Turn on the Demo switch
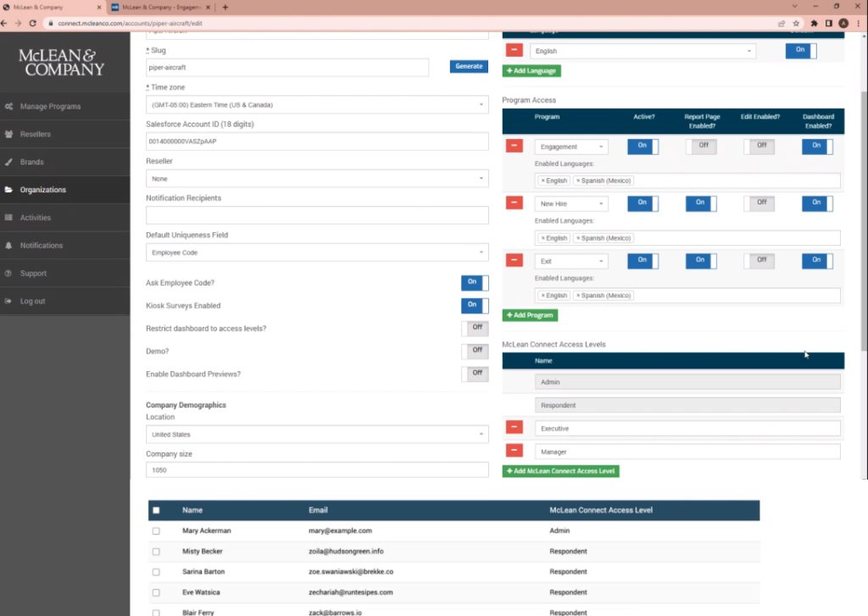 [475, 351]
